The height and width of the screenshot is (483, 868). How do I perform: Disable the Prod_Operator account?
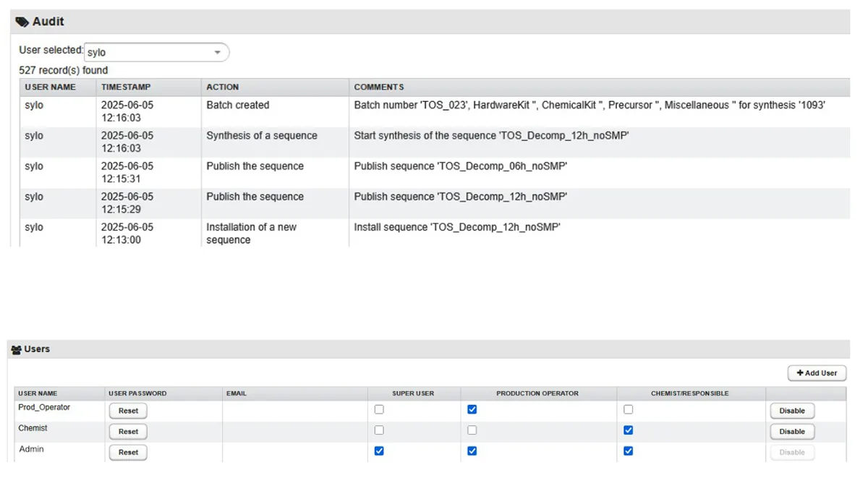791,410
